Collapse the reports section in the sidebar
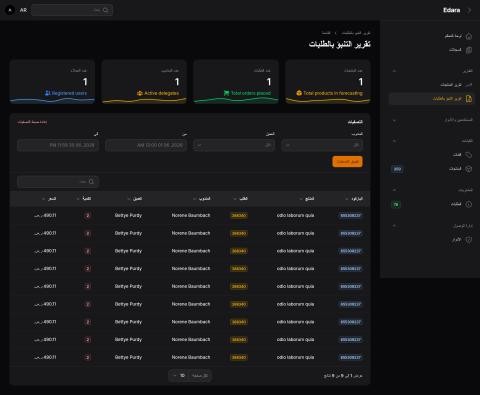The image size is (480, 395). pos(395,71)
